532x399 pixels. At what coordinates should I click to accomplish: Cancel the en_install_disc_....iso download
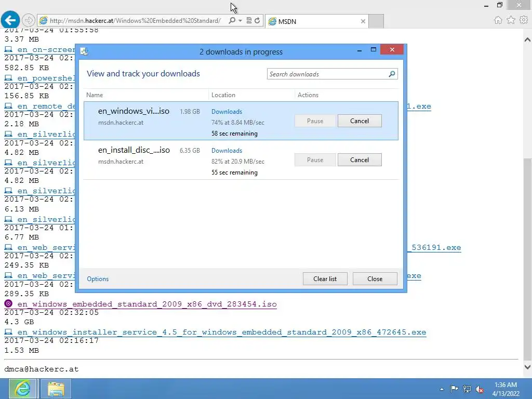pyautogui.click(x=360, y=160)
